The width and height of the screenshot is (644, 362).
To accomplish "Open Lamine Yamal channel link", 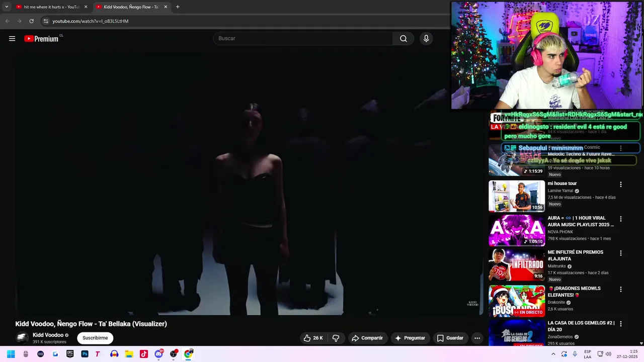I will (x=560, y=191).
